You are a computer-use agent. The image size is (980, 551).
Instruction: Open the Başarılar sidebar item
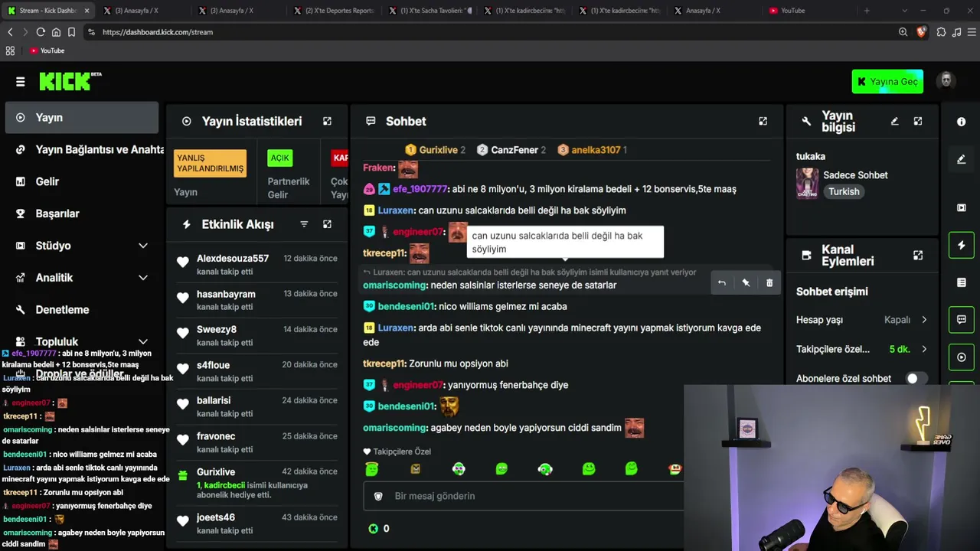[82, 214]
